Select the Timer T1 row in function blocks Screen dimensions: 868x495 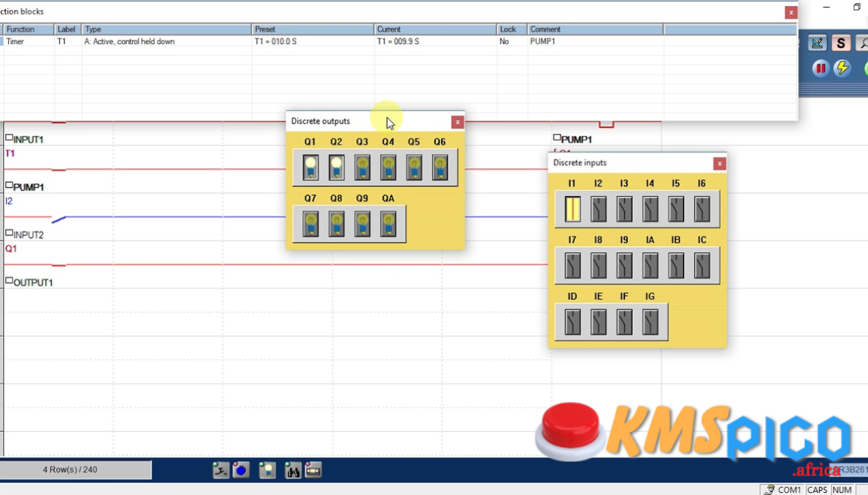click(399, 41)
